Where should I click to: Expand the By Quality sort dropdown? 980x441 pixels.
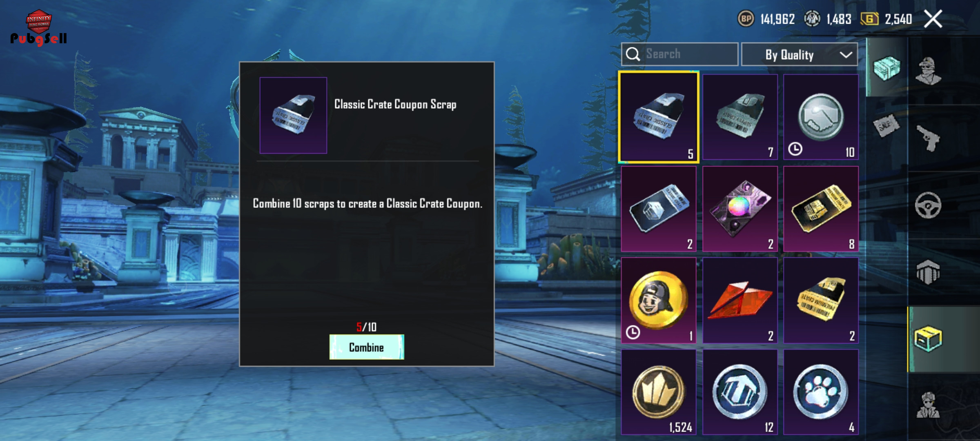[800, 54]
